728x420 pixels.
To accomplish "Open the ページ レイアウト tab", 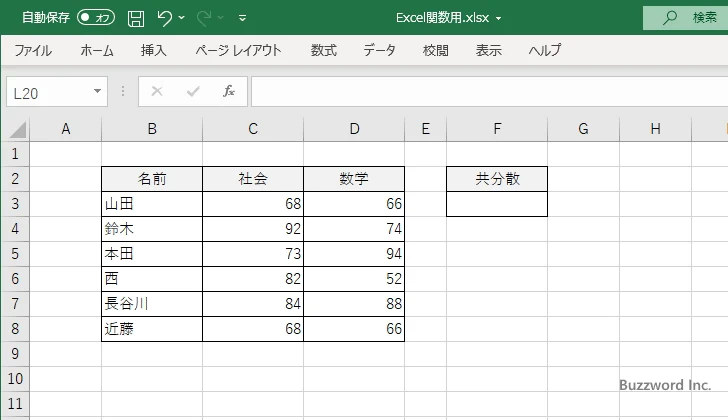I will (238, 50).
